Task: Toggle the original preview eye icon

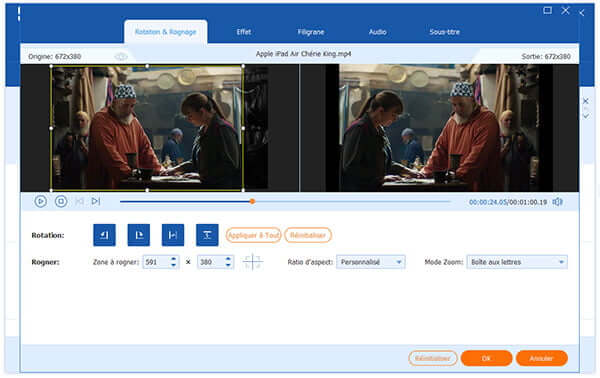Action: (121, 57)
